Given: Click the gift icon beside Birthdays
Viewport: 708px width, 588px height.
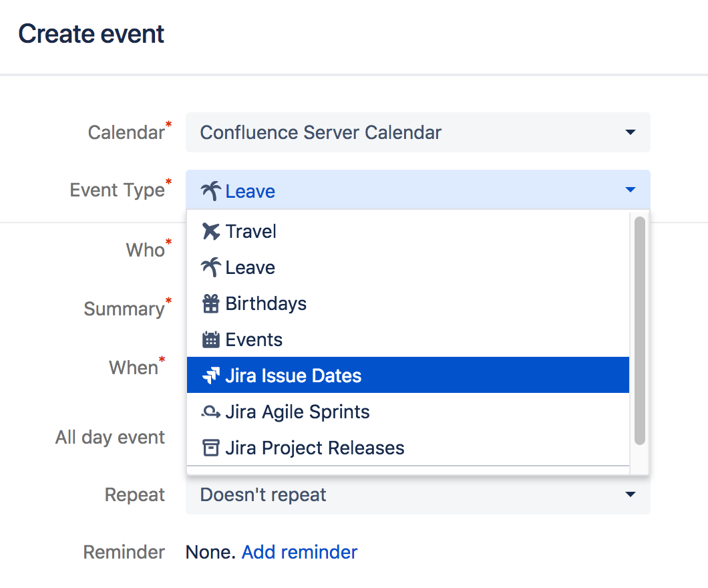Looking at the screenshot, I should (211, 303).
